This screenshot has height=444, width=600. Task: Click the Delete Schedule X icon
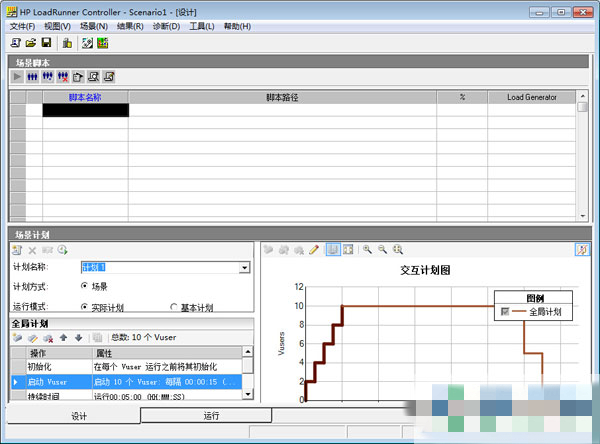32,250
